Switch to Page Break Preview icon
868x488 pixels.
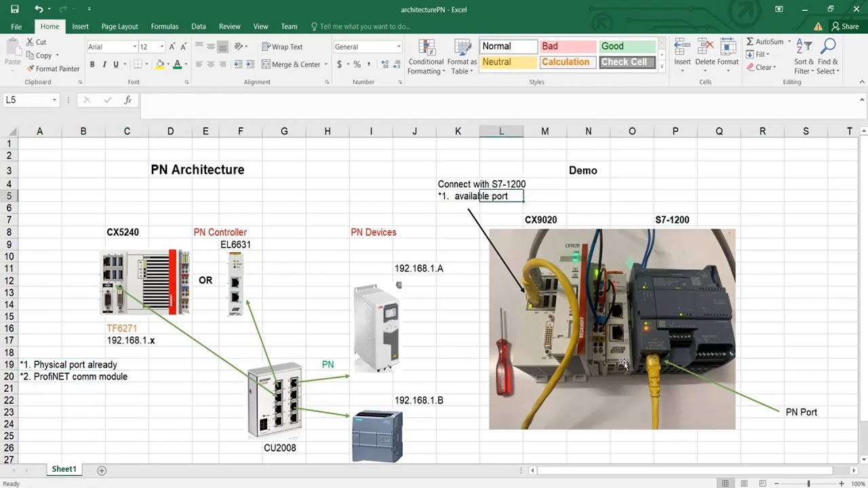click(762, 483)
